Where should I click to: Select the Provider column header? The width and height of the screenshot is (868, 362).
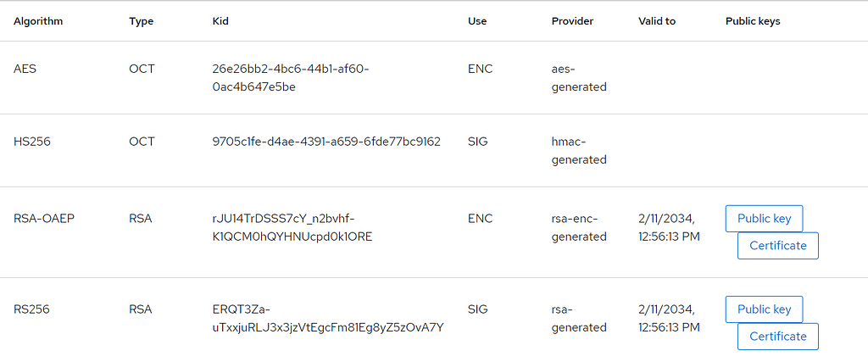pos(572,21)
